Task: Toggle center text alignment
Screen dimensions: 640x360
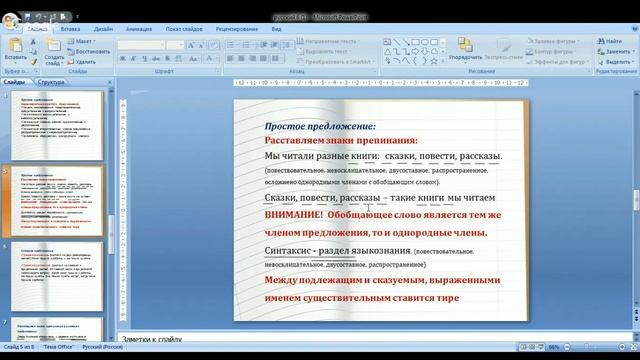Action: coord(241,59)
